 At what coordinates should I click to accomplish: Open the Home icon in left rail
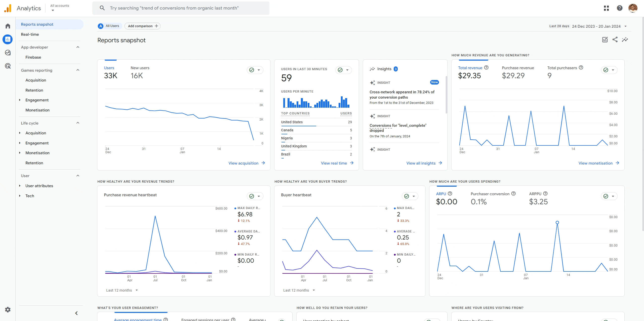coord(8,26)
